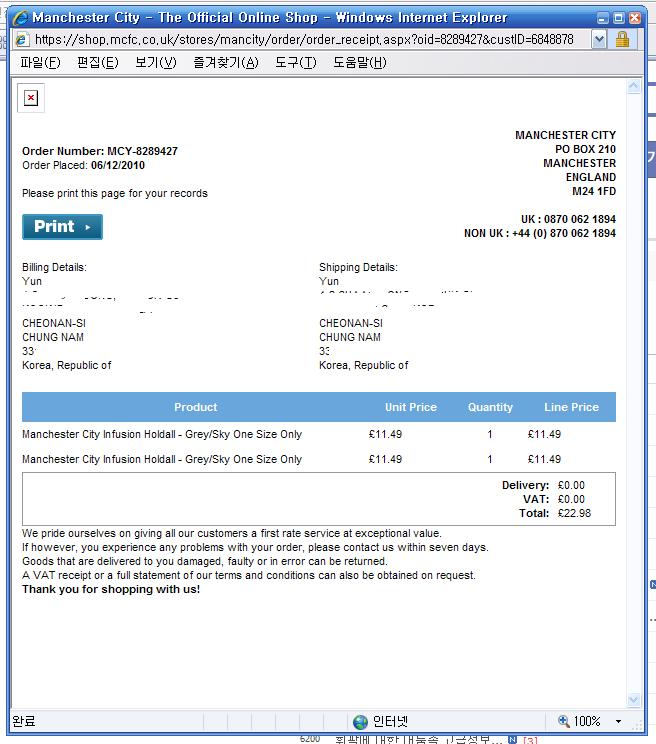Open the 즐겨찾기(A) menu
The width and height of the screenshot is (656, 744).
point(226,63)
